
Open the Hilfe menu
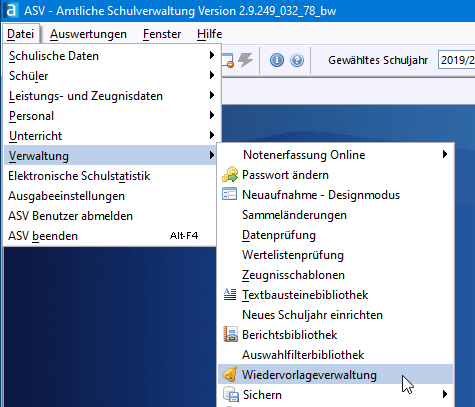click(209, 34)
